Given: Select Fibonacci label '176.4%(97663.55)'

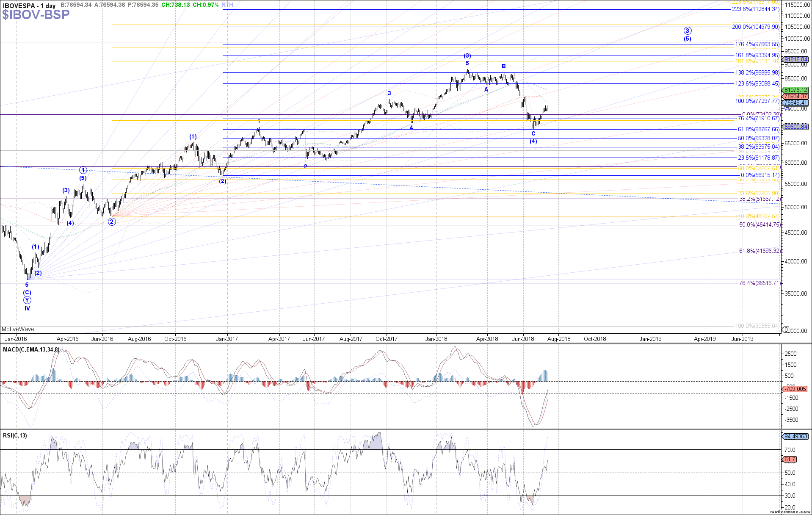Looking at the screenshot, I should pyautogui.click(x=757, y=44).
